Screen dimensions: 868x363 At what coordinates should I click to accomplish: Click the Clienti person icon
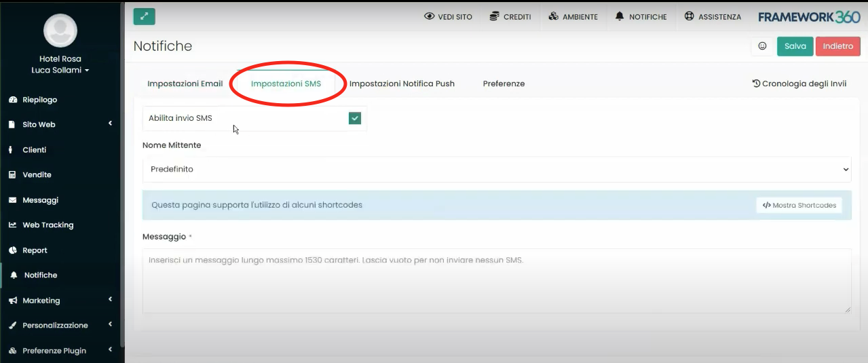[x=11, y=150]
